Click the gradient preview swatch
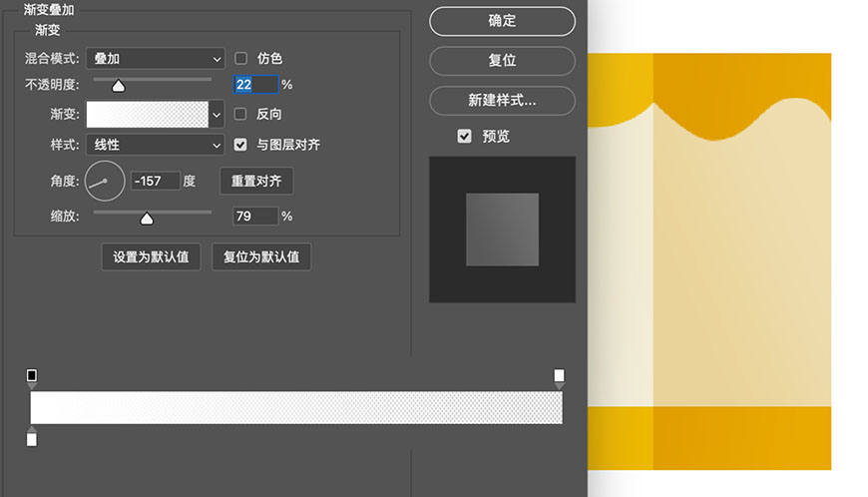The height and width of the screenshot is (497, 868). coord(148,115)
